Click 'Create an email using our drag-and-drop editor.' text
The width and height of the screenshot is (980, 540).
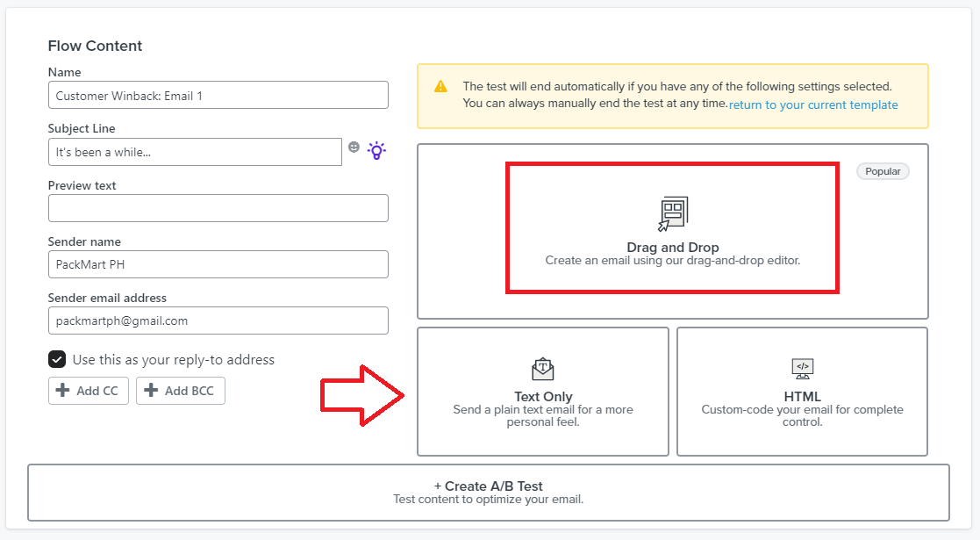(673, 260)
